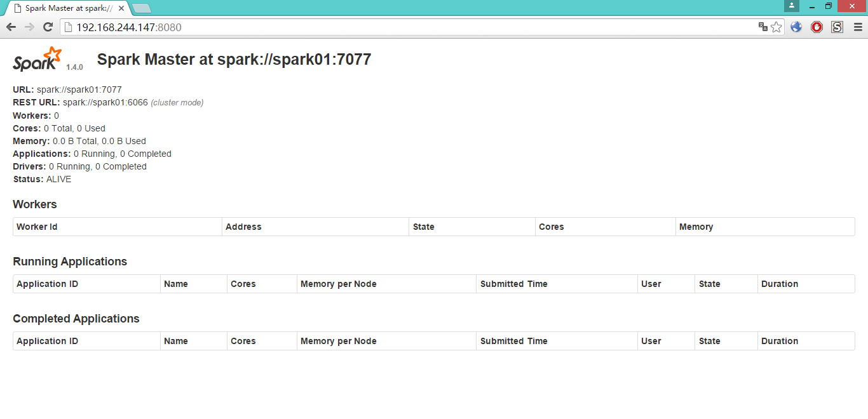Viewport: 868px width, 419px height.
Task: Click the translate icon in address bar
Action: click(x=763, y=27)
